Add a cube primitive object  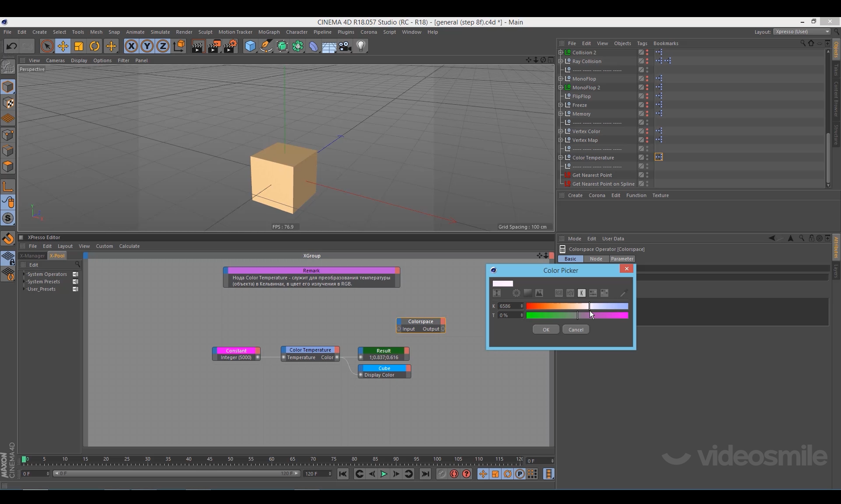250,46
